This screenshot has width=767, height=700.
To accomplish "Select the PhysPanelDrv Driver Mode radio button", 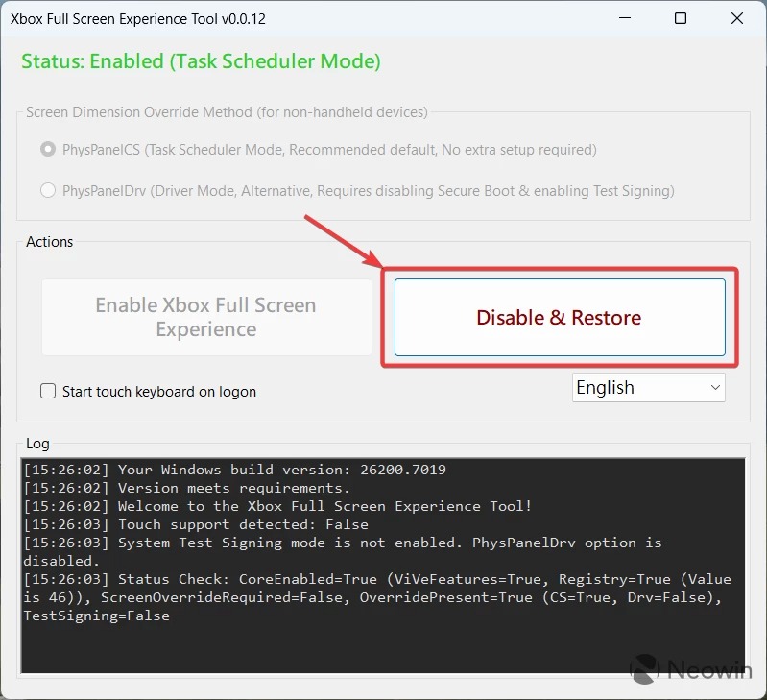I will pyautogui.click(x=48, y=191).
